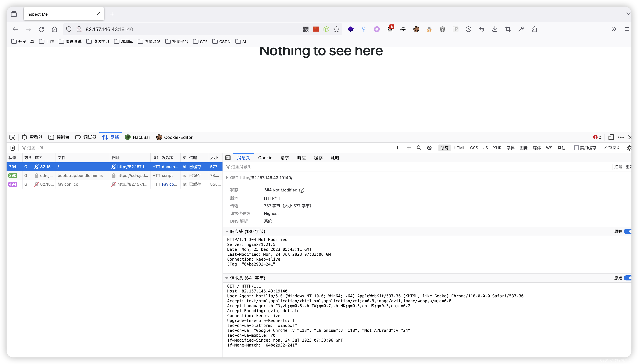Open the wrench developer tools icon
Screen dimensions: 638x364
pos(521,29)
